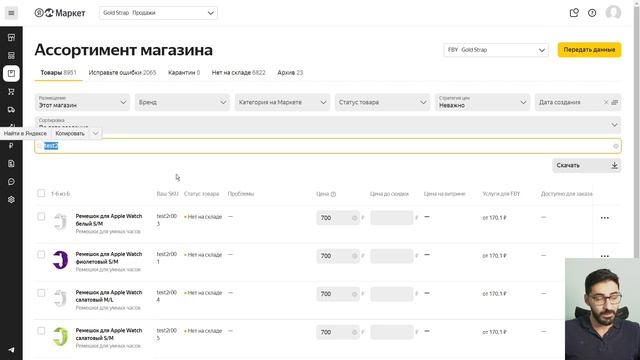Switch to the Нет на складе tab
Screen dimensions: 640x360
238,73
